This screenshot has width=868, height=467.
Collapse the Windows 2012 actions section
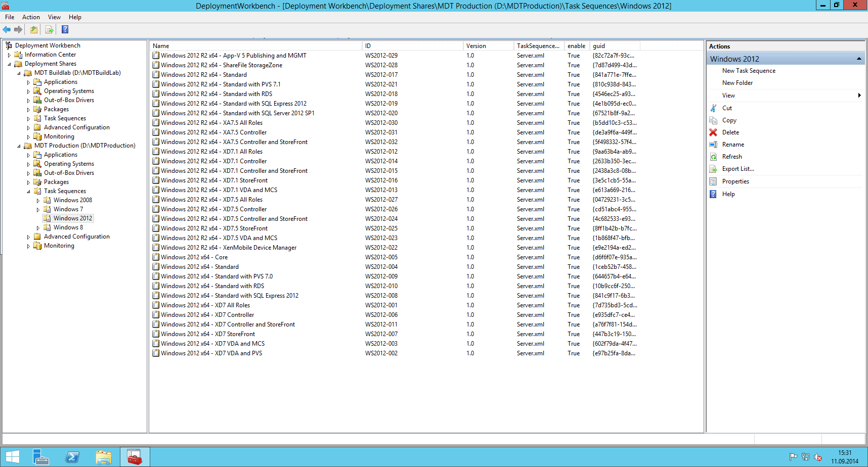pyautogui.click(x=858, y=59)
